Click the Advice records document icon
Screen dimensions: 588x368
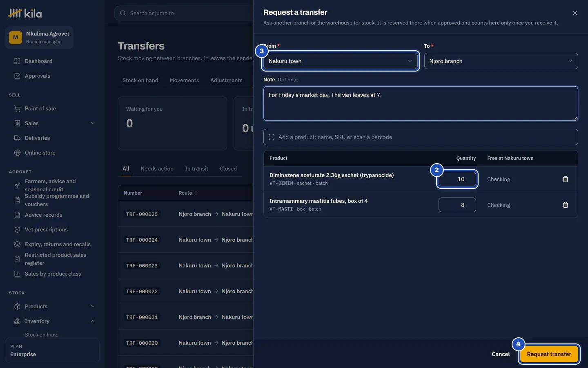pos(17,215)
